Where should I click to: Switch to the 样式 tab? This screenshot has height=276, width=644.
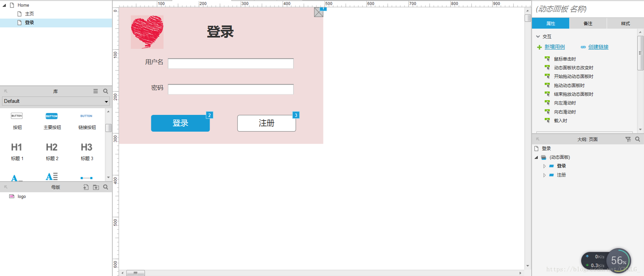point(626,23)
